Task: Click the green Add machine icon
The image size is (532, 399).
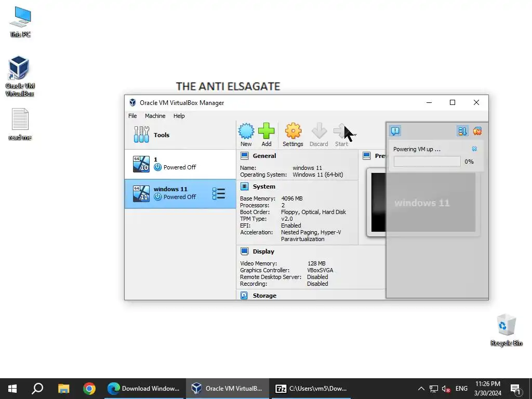Action: [267, 131]
